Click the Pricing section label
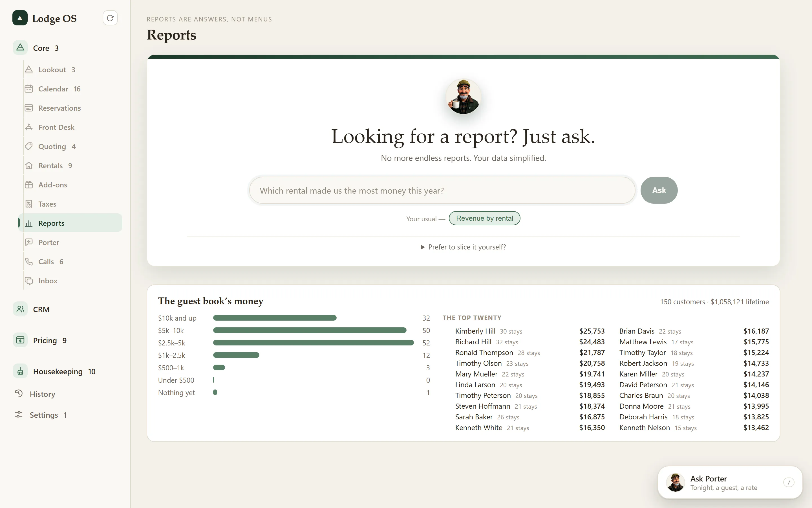This screenshot has width=812, height=508. point(45,340)
